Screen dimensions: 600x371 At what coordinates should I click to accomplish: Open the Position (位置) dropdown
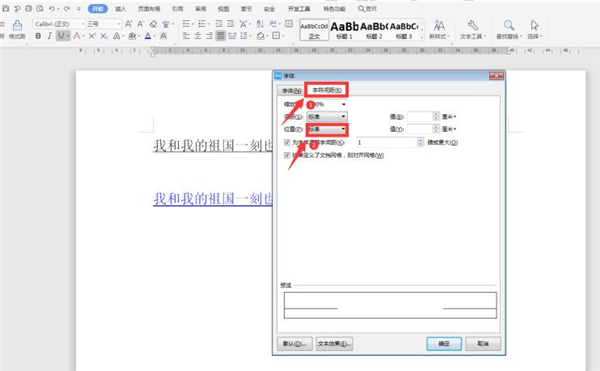click(x=327, y=129)
